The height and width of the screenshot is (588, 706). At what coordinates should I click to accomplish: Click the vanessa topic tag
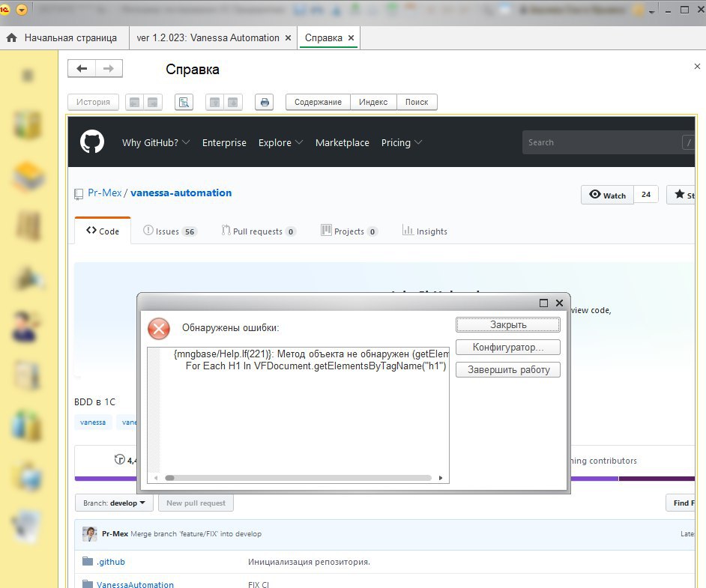point(93,422)
